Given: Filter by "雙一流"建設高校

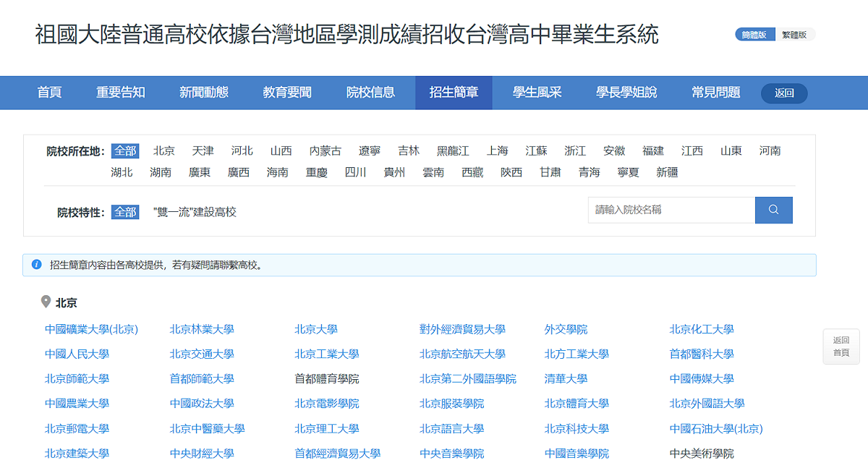Looking at the screenshot, I should click(195, 212).
